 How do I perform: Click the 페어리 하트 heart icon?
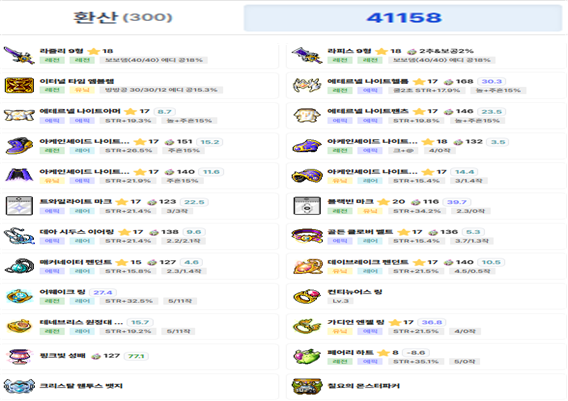click(x=307, y=356)
